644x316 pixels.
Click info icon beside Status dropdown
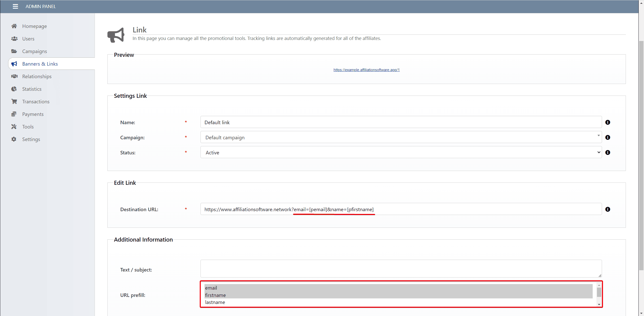click(608, 153)
